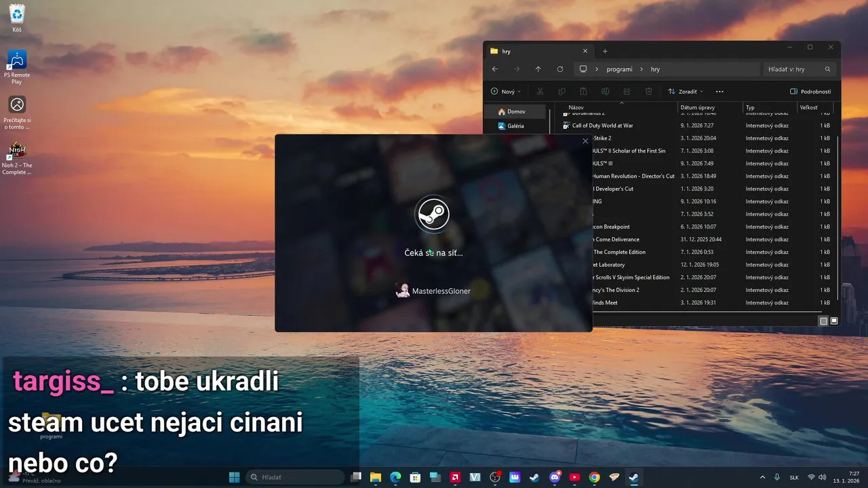Select the Kingdom Come Deliverance row
Image resolution: width=868 pixels, height=488 pixels.
(713, 239)
